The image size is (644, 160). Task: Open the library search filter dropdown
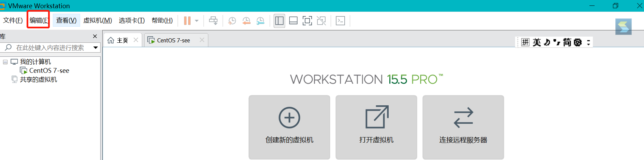coord(96,48)
